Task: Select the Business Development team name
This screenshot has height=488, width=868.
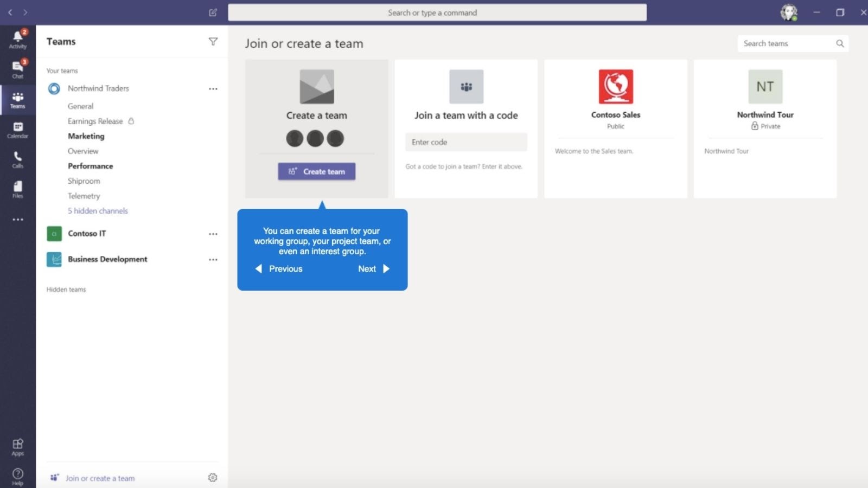Action: pyautogui.click(x=107, y=259)
